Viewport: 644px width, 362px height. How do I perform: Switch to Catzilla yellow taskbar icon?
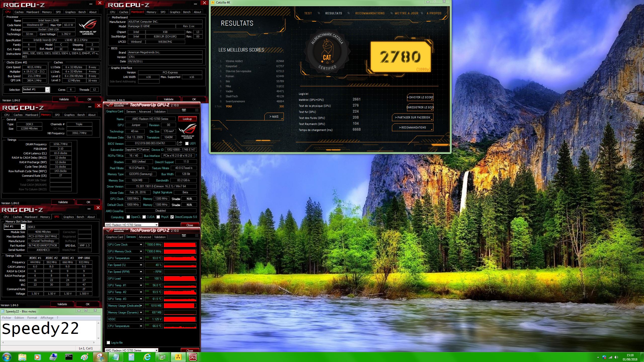coord(178,357)
